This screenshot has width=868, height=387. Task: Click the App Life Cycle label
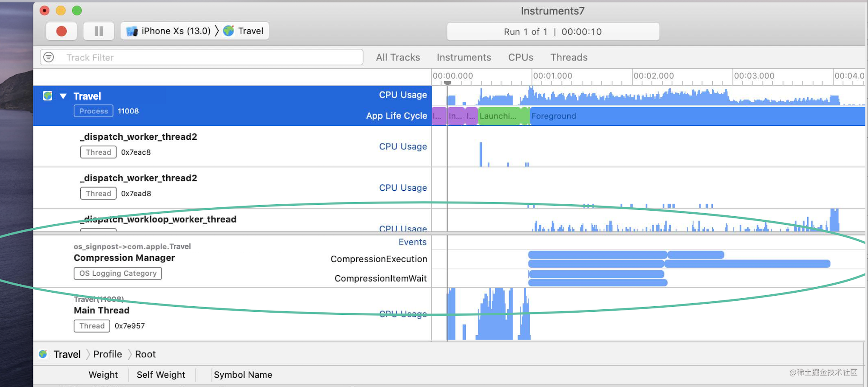point(396,116)
